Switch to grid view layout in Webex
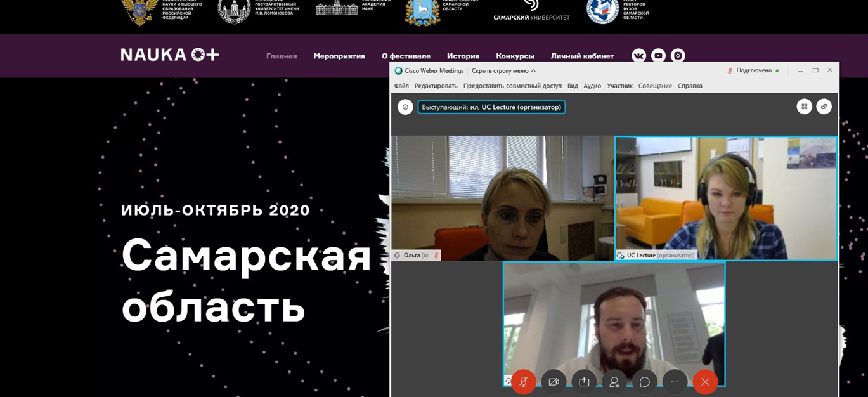This screenshot has width=868, height=397. coord(804,107)
